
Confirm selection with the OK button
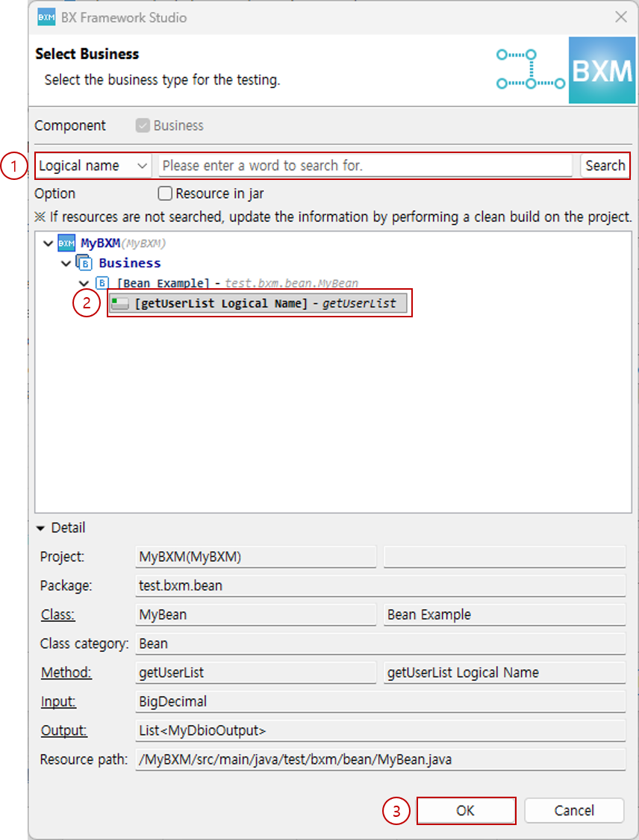pos(465,811)
